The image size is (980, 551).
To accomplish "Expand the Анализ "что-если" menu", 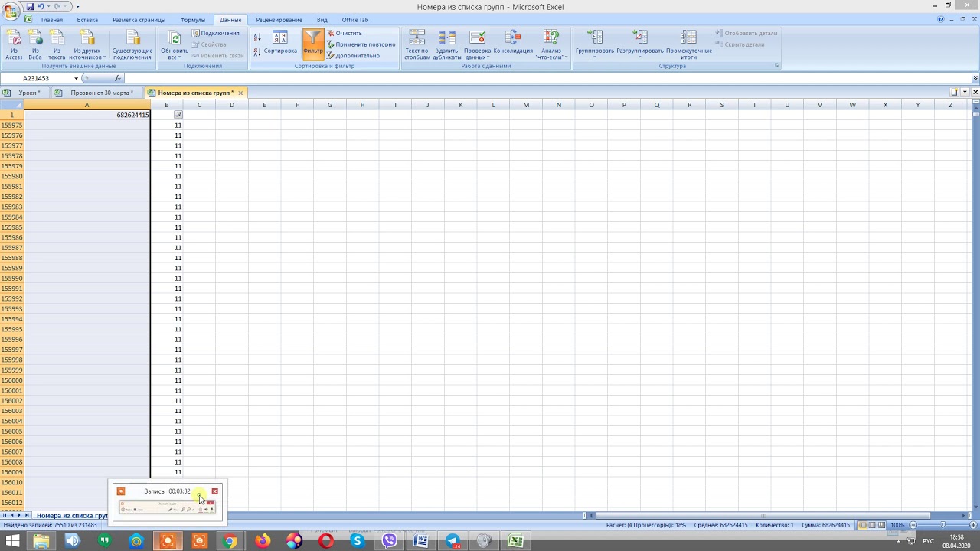I will (x=551, y=46).
